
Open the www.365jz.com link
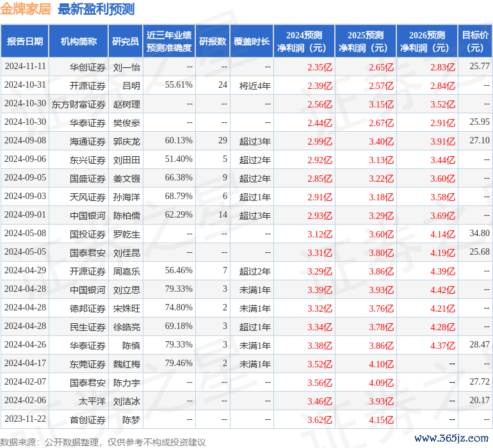point(451,438)
